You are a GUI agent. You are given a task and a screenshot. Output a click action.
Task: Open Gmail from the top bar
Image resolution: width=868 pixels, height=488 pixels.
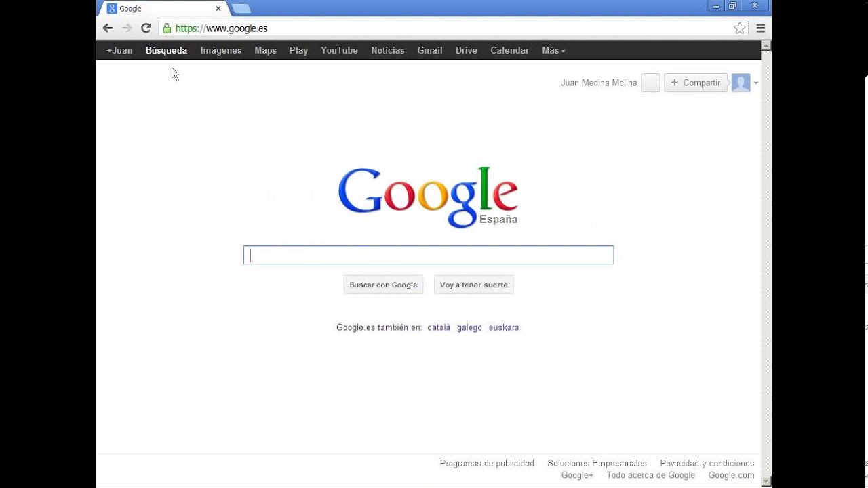click(x=430, y=50)
